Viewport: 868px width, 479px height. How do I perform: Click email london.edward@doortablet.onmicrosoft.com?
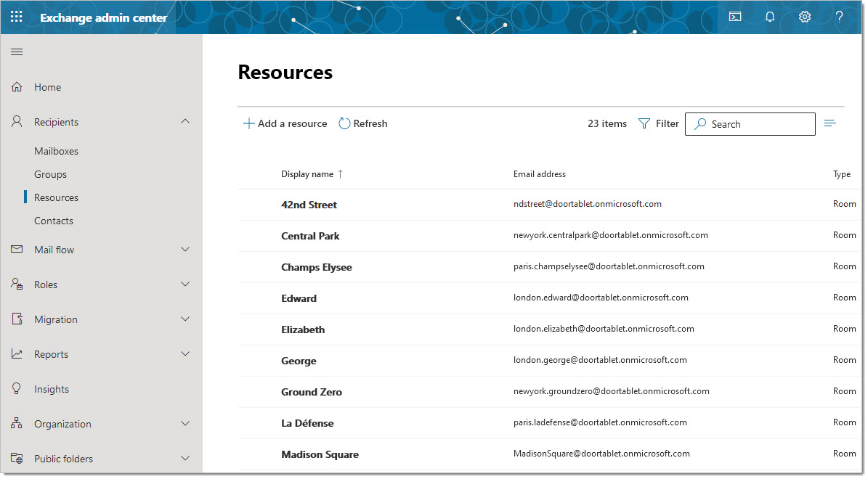[602, 298]
